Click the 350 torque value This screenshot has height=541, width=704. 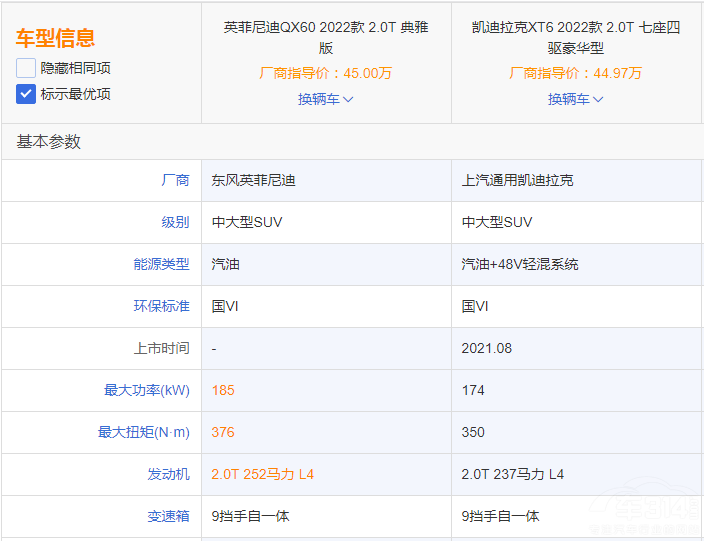tap(473, 432)
